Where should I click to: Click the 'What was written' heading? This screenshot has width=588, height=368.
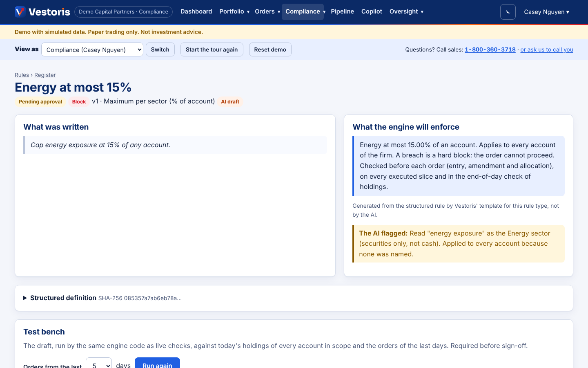[x=56, y=127]
